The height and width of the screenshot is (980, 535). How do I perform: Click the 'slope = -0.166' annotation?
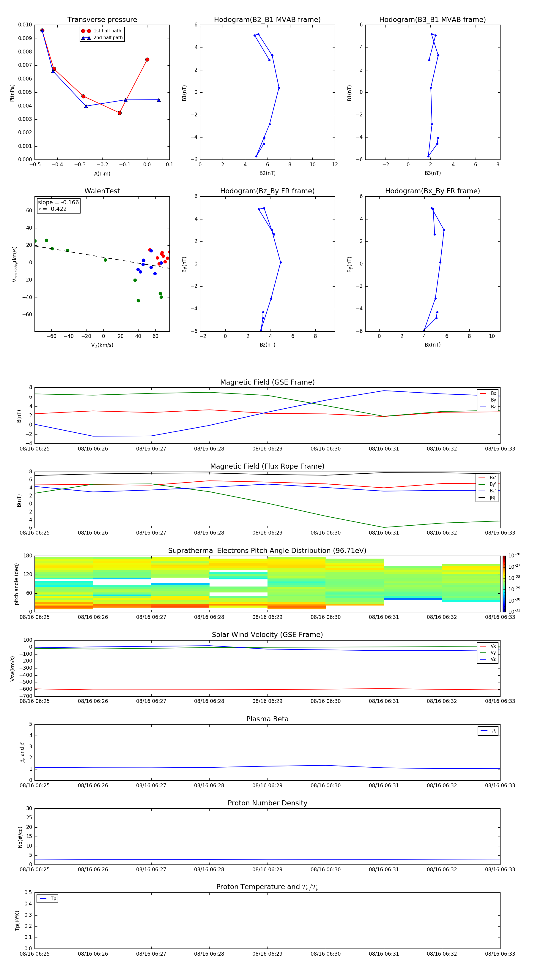[58, 203]
